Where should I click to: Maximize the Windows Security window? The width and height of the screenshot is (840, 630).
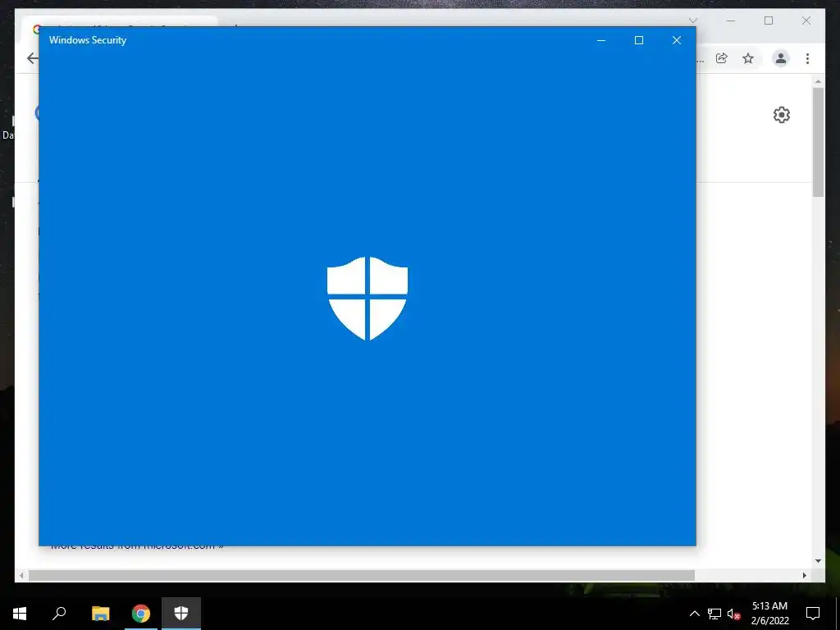(638, 40)
